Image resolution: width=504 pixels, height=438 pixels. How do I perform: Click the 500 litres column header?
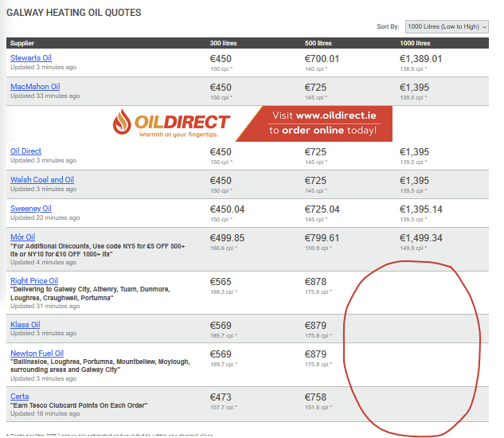(x=318, y=43)
